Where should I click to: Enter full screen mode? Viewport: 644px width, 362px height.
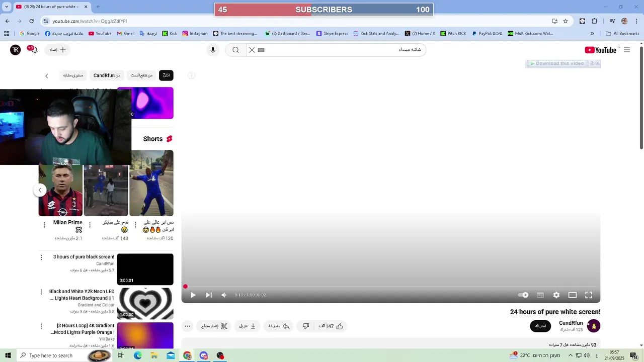pos(589,295)
